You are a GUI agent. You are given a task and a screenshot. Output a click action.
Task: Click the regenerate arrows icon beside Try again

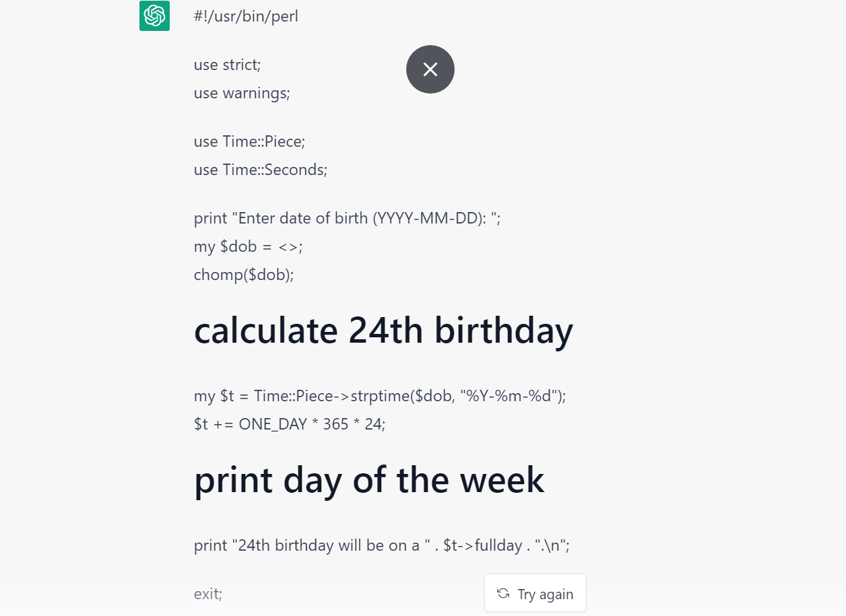point(503,593)
